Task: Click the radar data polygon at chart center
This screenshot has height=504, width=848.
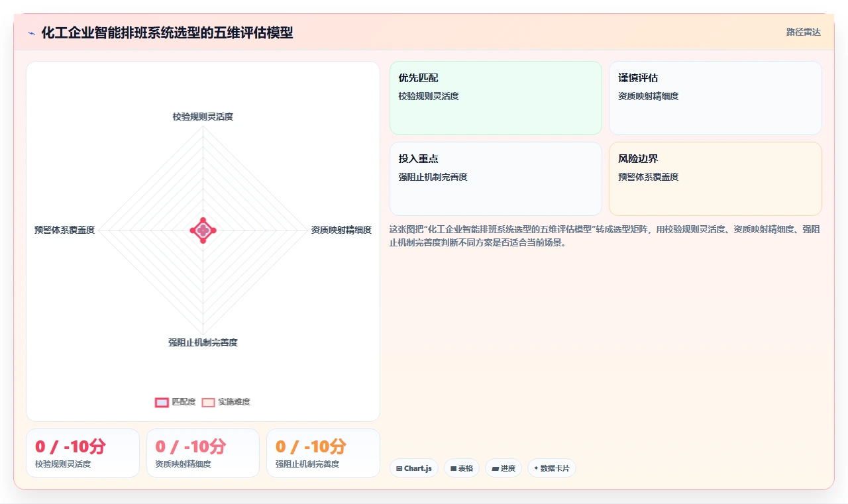Action: coord(203,230)
